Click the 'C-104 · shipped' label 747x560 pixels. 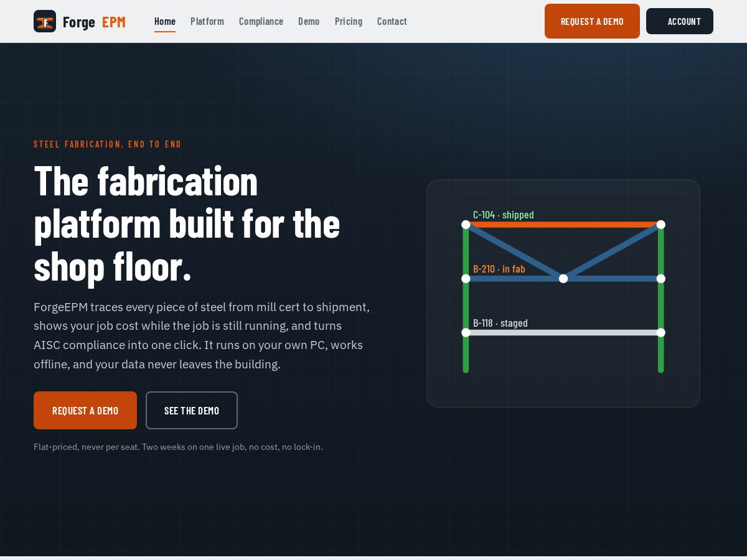click(x=504, y=215)
